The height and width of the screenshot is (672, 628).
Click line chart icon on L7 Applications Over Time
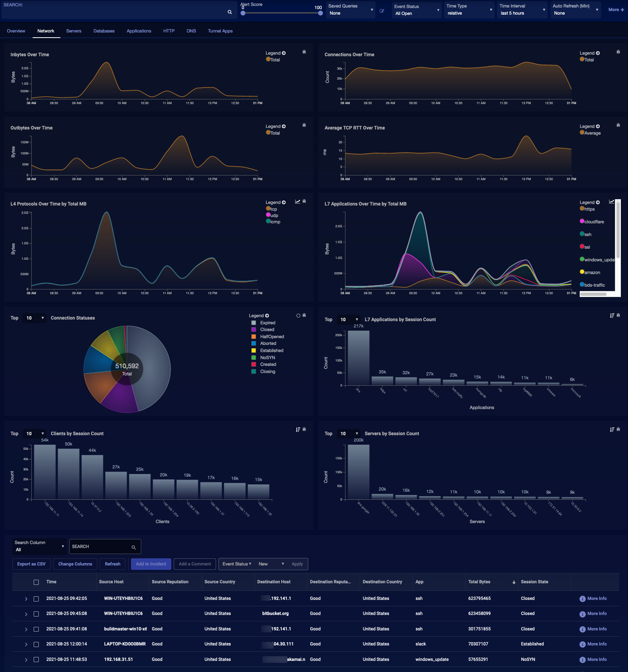coord(612,202)
